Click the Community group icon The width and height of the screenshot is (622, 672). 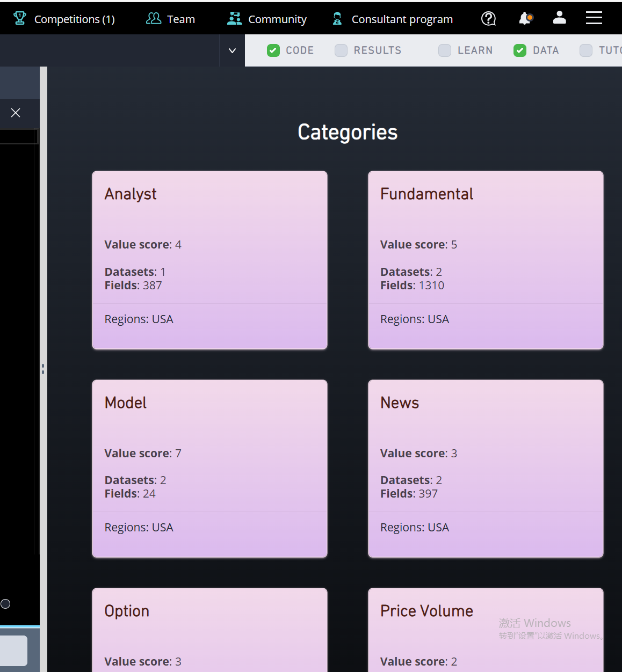234,19
